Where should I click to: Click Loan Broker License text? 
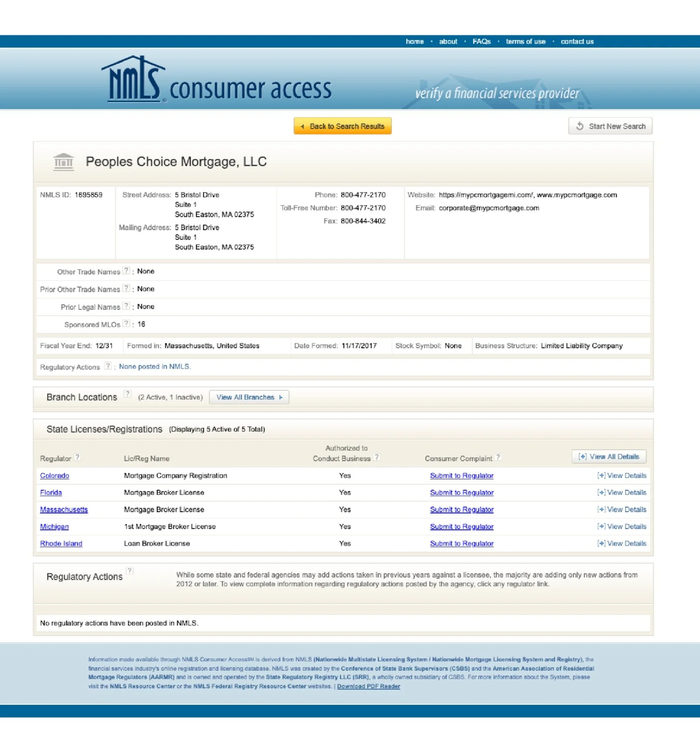(157, 543)
